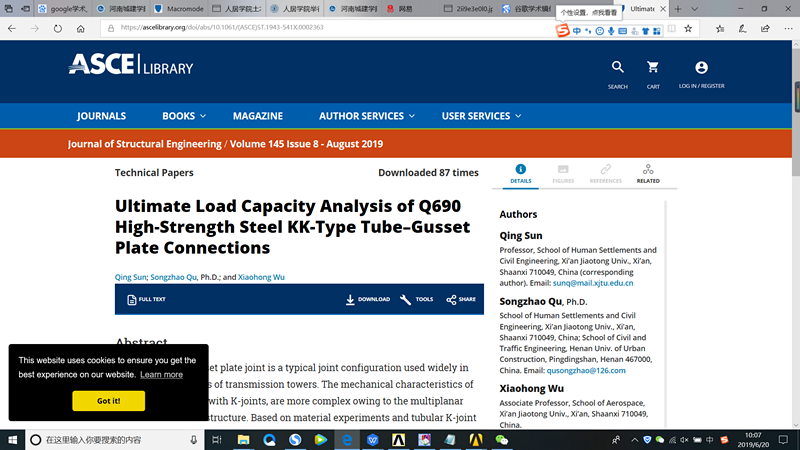Screen dimensions: 800x450
Task: Expand the Books dropdown menu
Action: point(184,116)
